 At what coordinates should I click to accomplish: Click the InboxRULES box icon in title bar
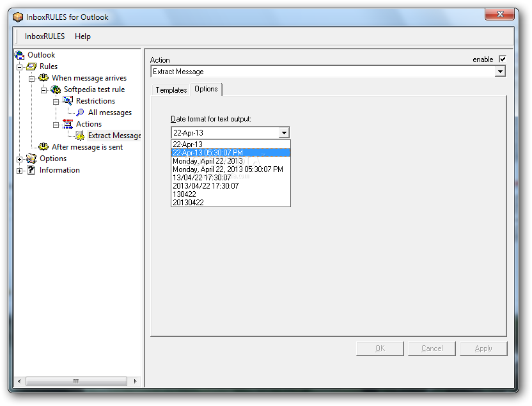click(x=18, y=17)
